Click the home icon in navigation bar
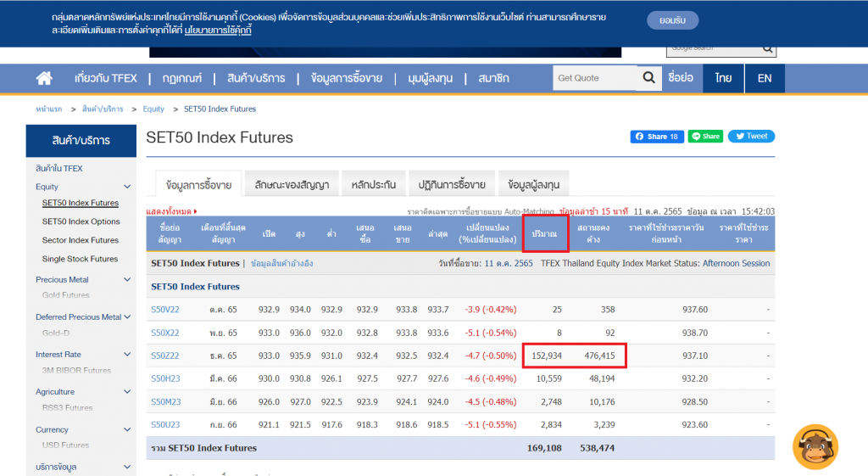 pyautogui.click(x=44, y=78)
